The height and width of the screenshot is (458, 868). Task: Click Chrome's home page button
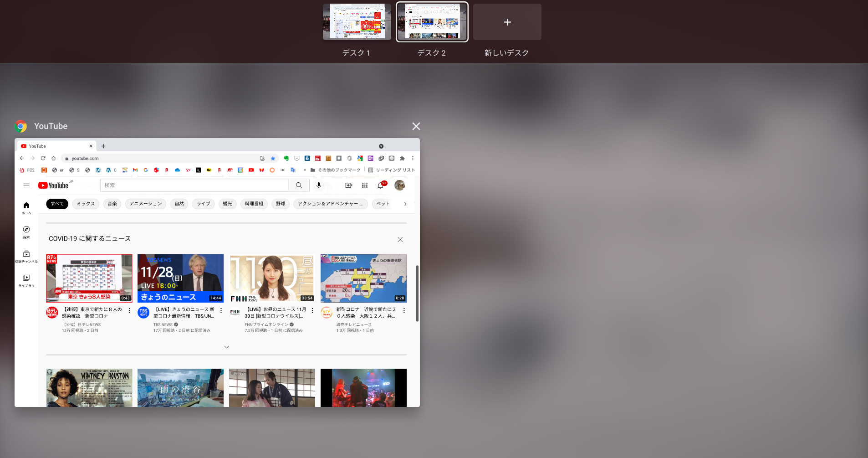point(53,158)
